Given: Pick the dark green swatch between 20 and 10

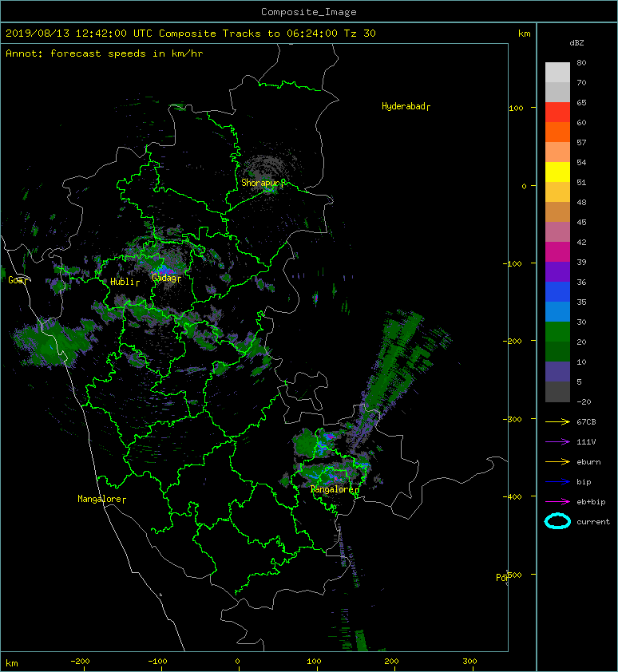Looking at the screenshot, I should 557,351.
